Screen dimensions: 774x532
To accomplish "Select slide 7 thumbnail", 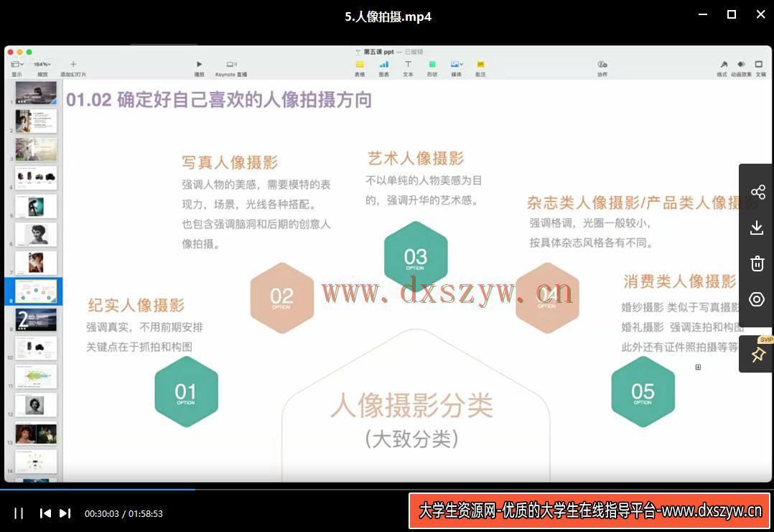I will point(36,263).
